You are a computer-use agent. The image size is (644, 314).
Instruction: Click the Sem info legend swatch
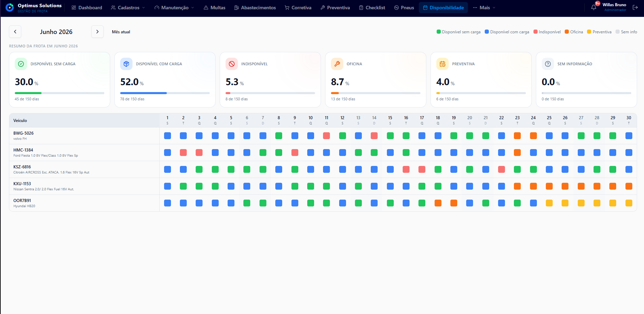tap(618, 32)
